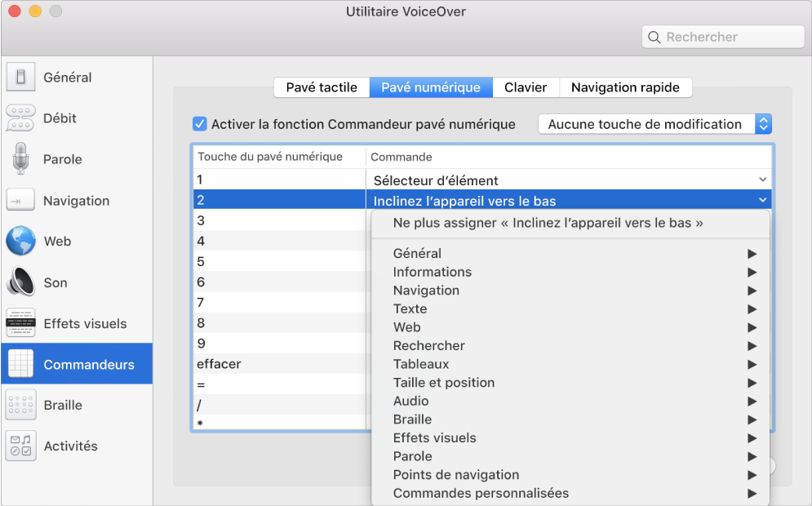This screenshot has height=506, width=812.
Task: Click the Activités icon in sidebar
Action: point(20,446)
